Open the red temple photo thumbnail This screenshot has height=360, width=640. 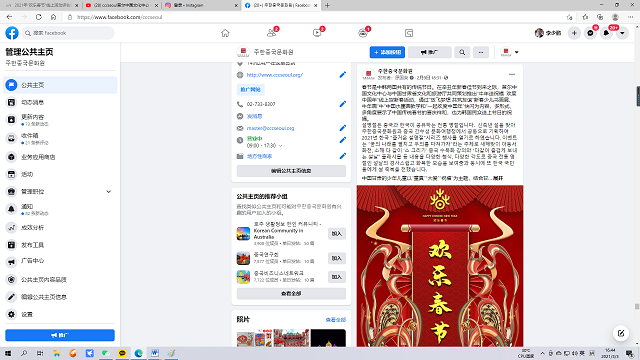(291, 338)
